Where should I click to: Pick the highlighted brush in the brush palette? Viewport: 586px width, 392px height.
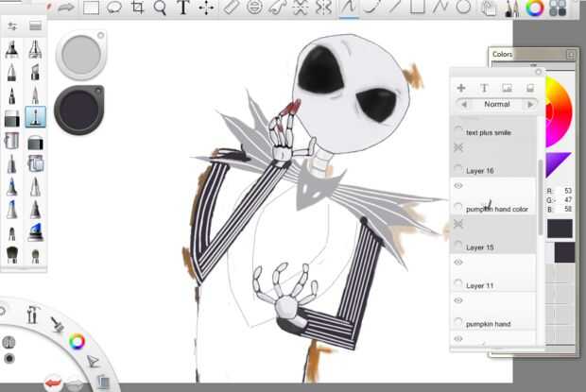pyautogui.click(x=36, y=116)
